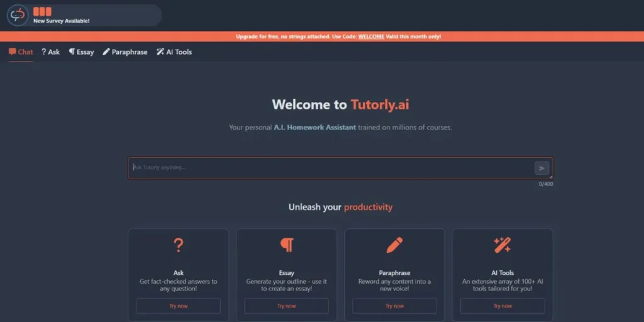The width and height of the screenshot is (644, 322).
Task: Click the pencil icon on Paraphrase card
Action: (x=395, y=245)
